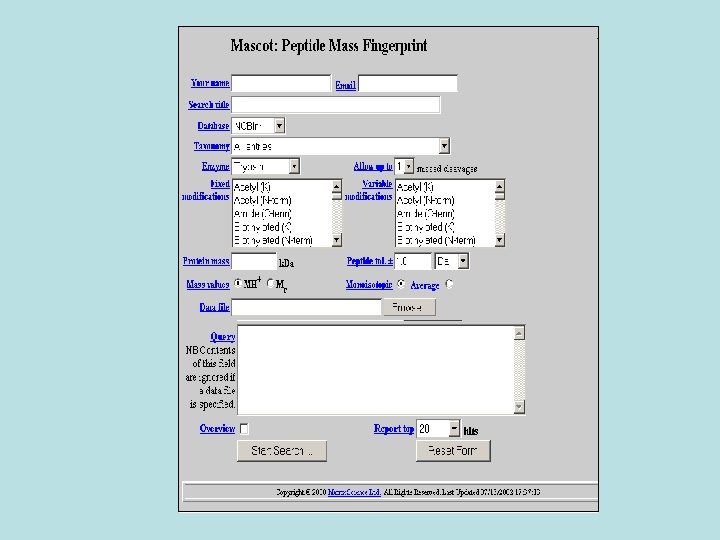Click the Browse button for data file
The image size is (720, 540).
point(409,307)
